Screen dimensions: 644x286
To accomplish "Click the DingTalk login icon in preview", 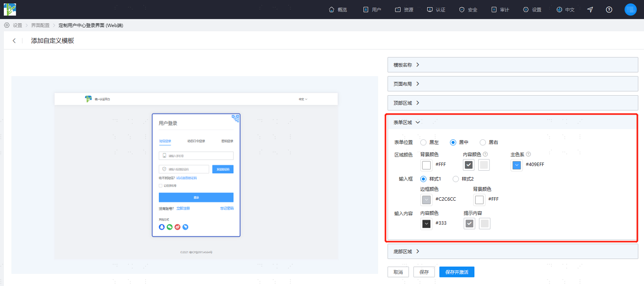I will click(185, 227).
